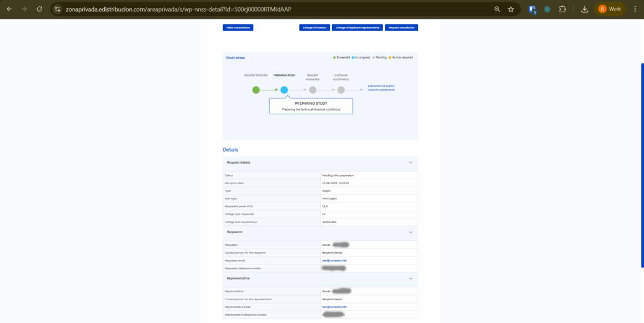Collapse the Requestor section chevron

coord(411,233)
